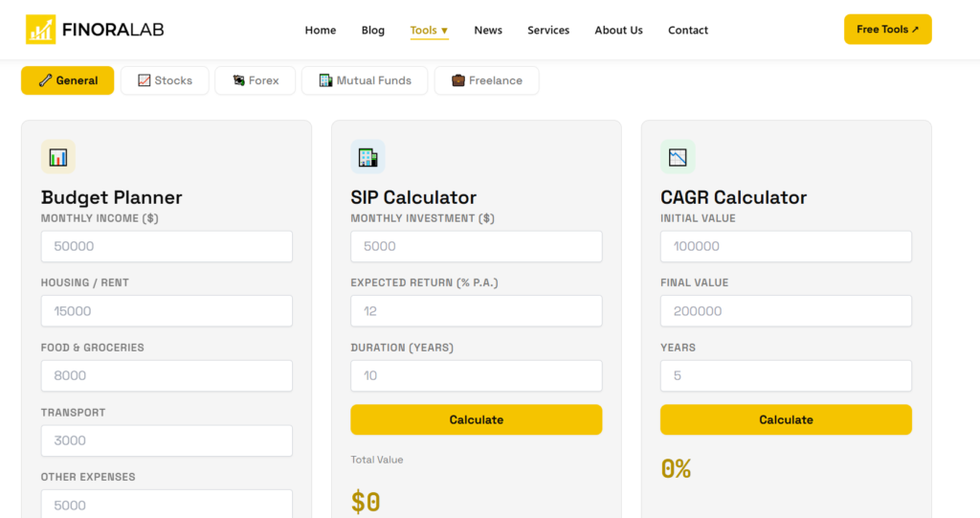Click the Free Tools button

(x=887, y=30)
